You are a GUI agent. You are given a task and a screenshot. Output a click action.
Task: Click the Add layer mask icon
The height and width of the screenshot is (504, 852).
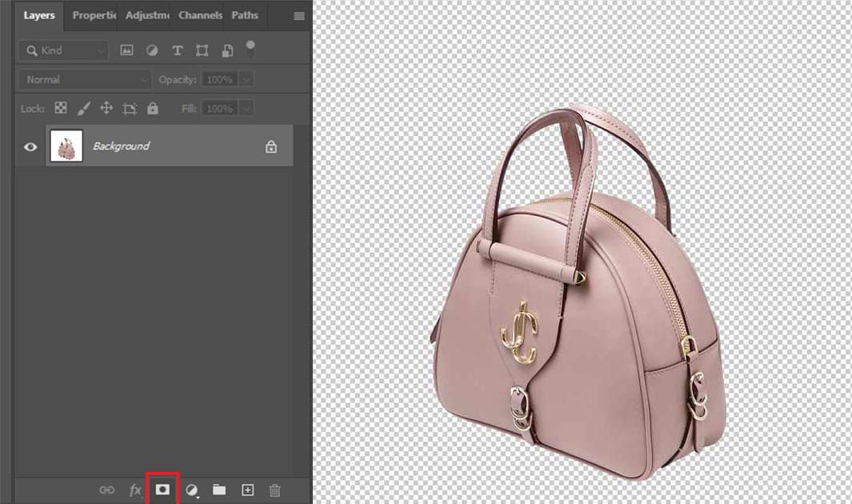pyautogui.click(x=162, y=490)
